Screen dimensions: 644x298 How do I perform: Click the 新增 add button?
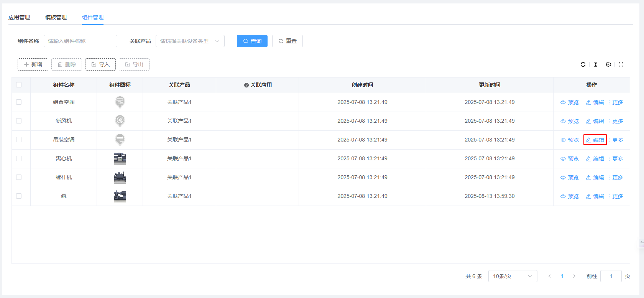[x=33, y=64]
